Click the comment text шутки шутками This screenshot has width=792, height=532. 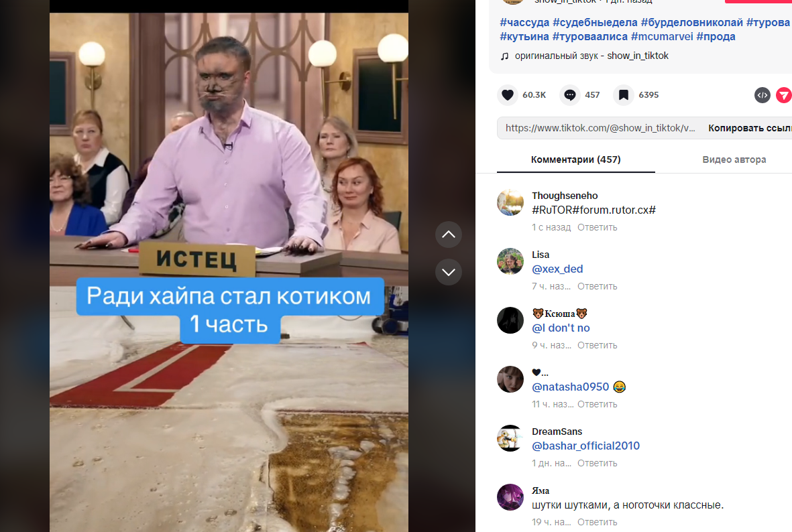pyautogui.click(x=627, y=505)
